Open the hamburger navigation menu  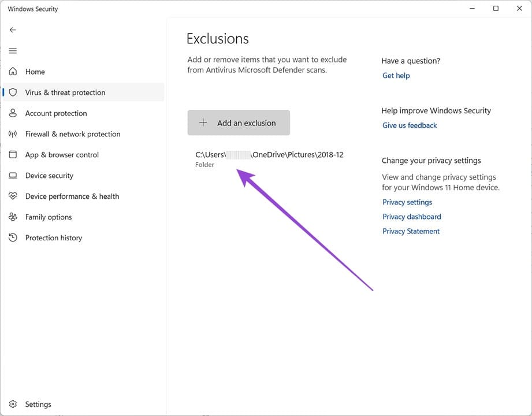point(13,51)
